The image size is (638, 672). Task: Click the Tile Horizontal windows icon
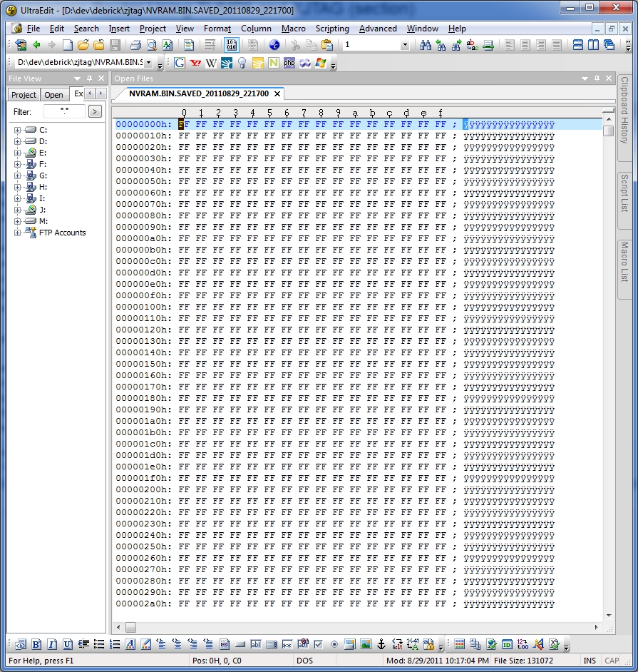click(577, 44)
